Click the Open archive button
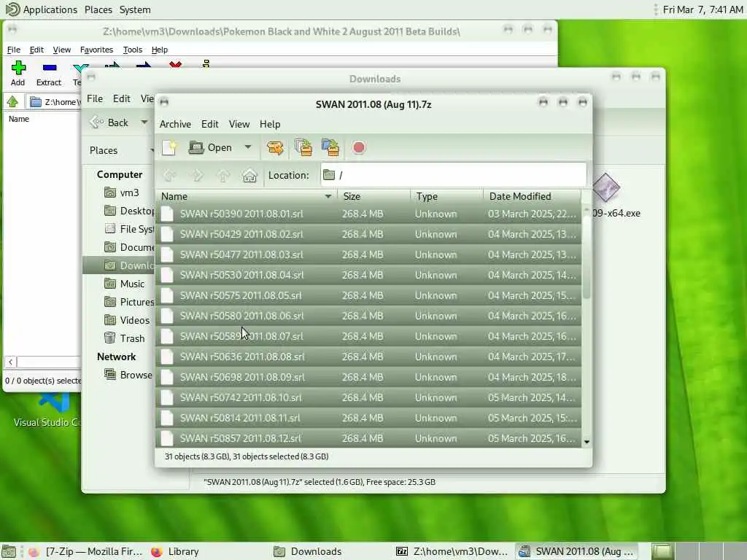 tap(210, 147)
